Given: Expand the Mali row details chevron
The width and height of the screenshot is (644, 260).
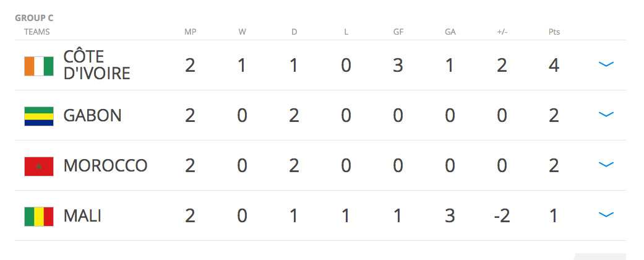Looking at the screenshot, I should click(x=606, y=215).
